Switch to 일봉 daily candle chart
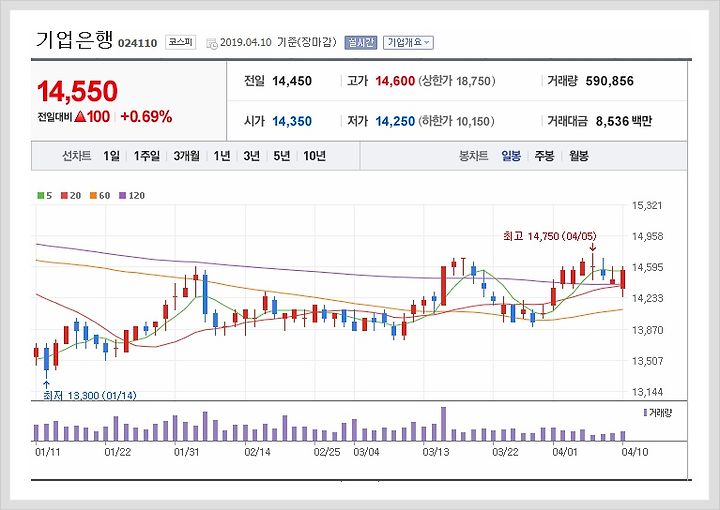The height and width of the screenshot is (510, 720). pyautogui.click(x=511, y=156)
